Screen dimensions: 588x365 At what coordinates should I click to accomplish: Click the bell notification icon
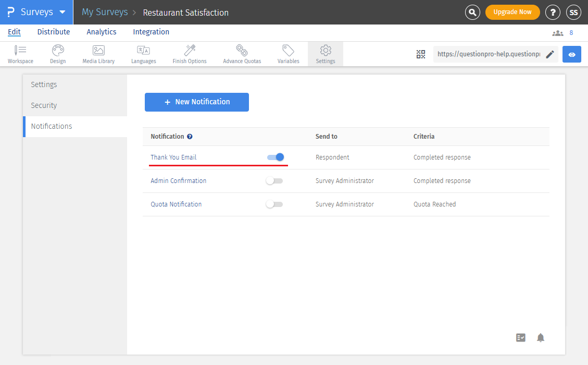click(541, 338)
